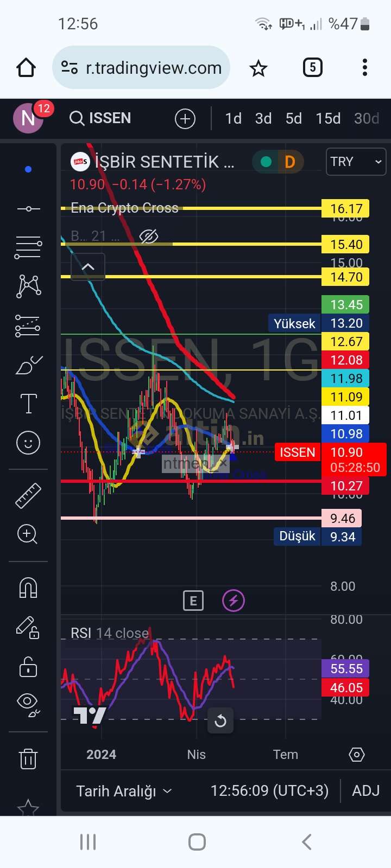Open the browser three-dot menu
This screenshot has width=391, height=868.
[365, 68]
